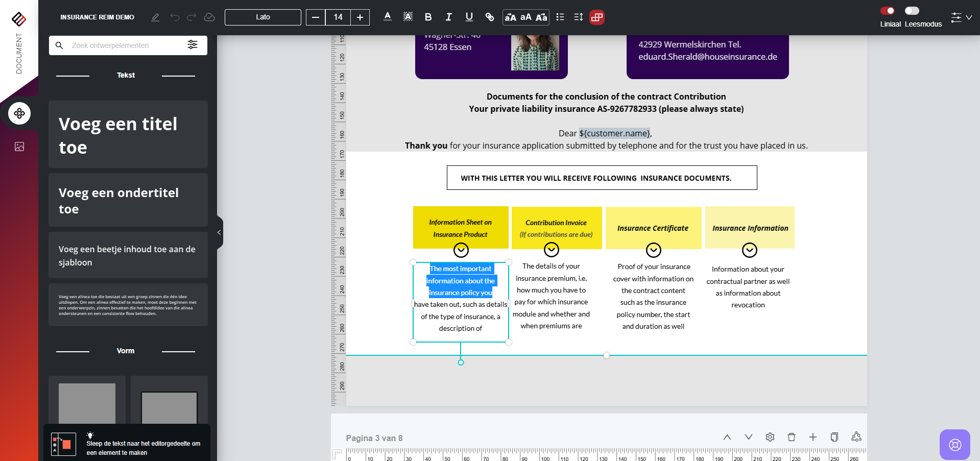This screenshot has height=461, width=980.
Task: Delete page 3 with the trash icon
Action: click(x=791, y=437)
